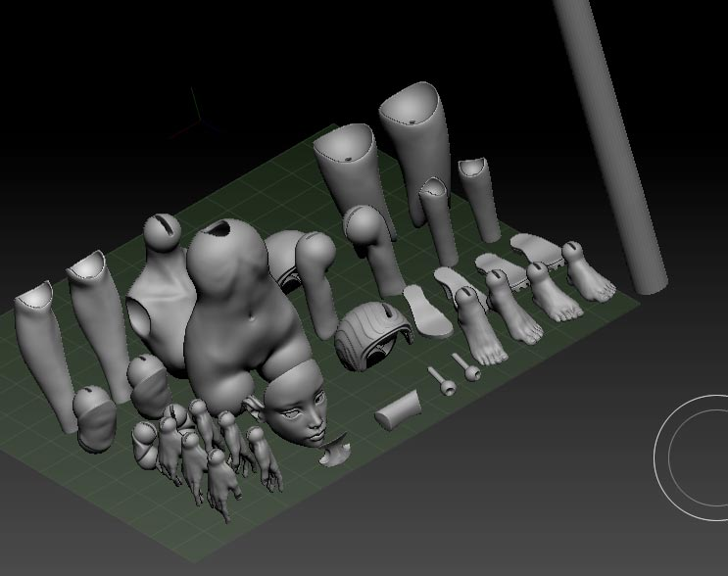Image resolution: width=728 pixels, height=576 pixels.
Task: Select the half-cylinder piece below the pegs
Action: pos(400,409)
